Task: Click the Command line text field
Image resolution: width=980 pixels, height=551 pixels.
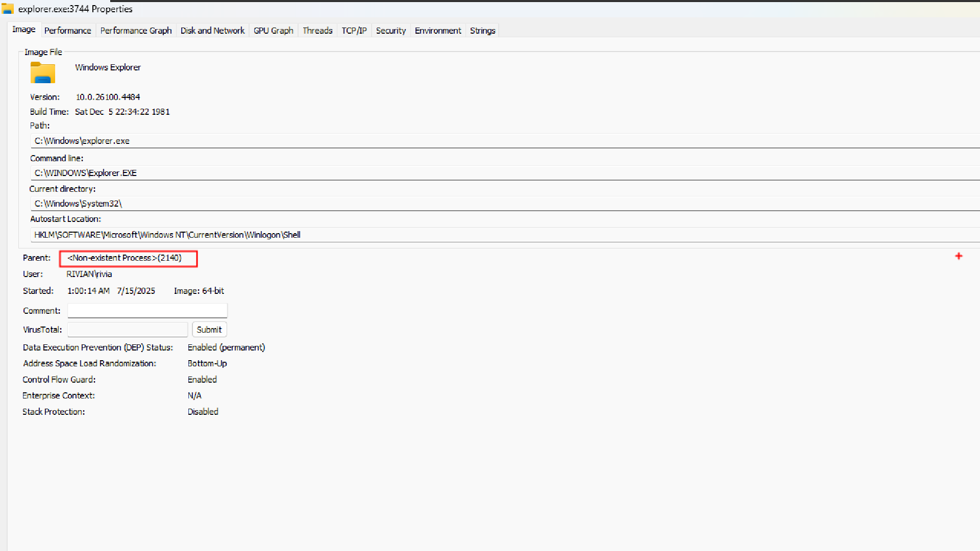Action: [x=306, y=173]
